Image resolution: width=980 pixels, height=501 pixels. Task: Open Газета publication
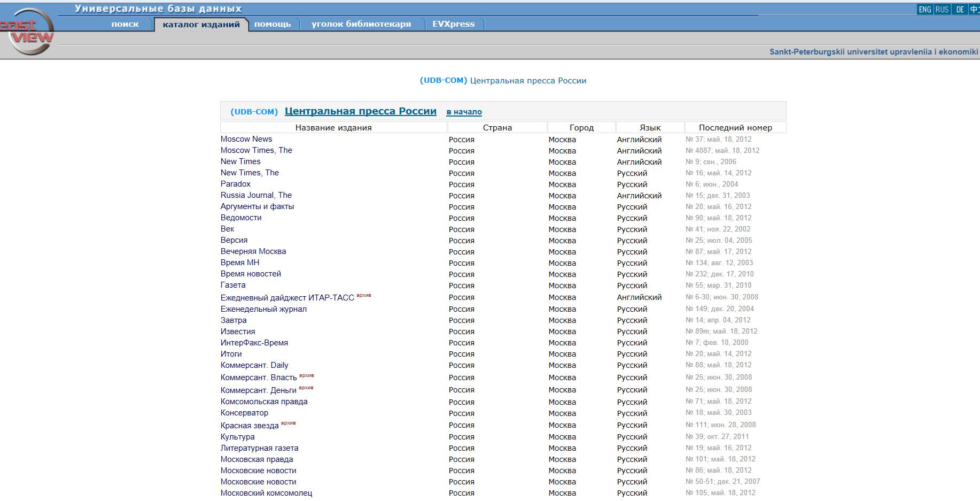tap(233, 285)
